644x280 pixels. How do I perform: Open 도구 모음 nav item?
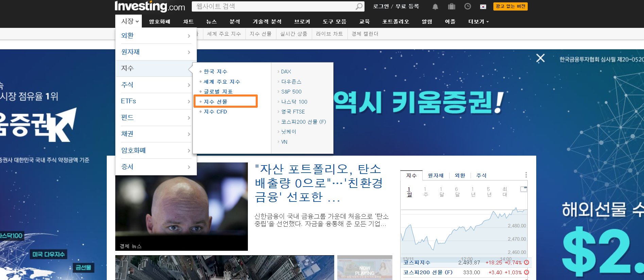(x=334, y=21)
